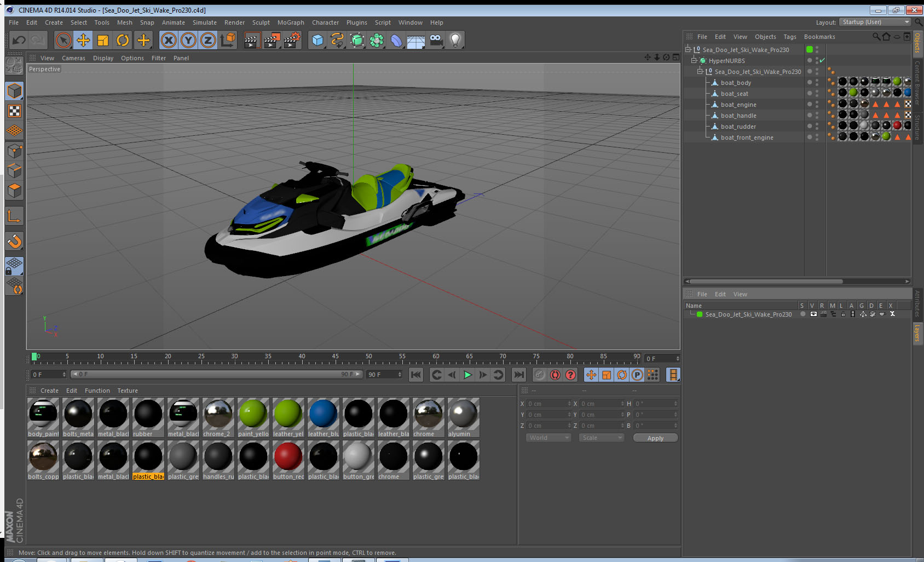
Task: Add a camera object
Action: [436, 40]
